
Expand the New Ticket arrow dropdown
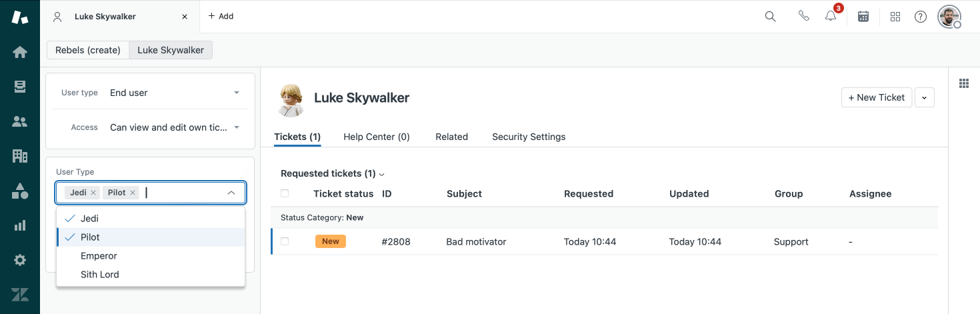(x=924, y=97)
